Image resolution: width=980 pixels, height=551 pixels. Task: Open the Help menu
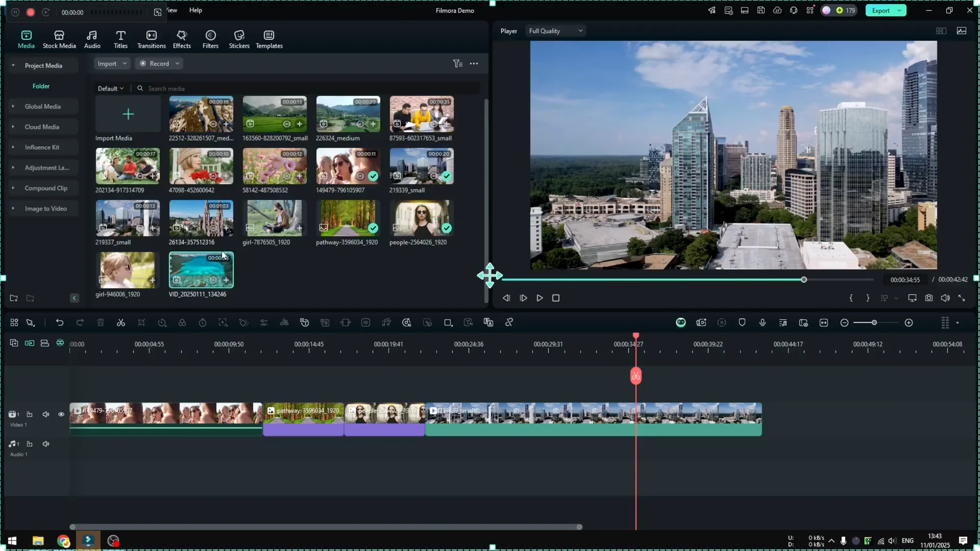[x=195, y=10]
